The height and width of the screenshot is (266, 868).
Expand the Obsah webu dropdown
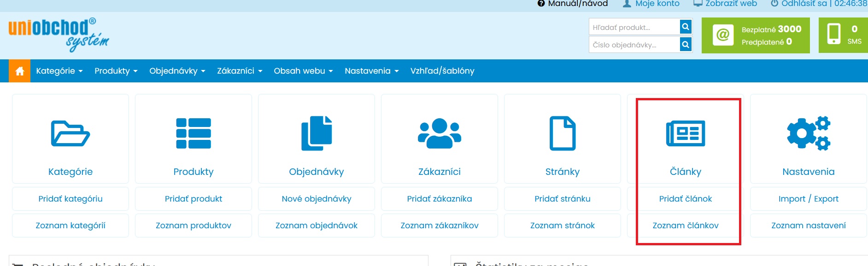(303, 71)
